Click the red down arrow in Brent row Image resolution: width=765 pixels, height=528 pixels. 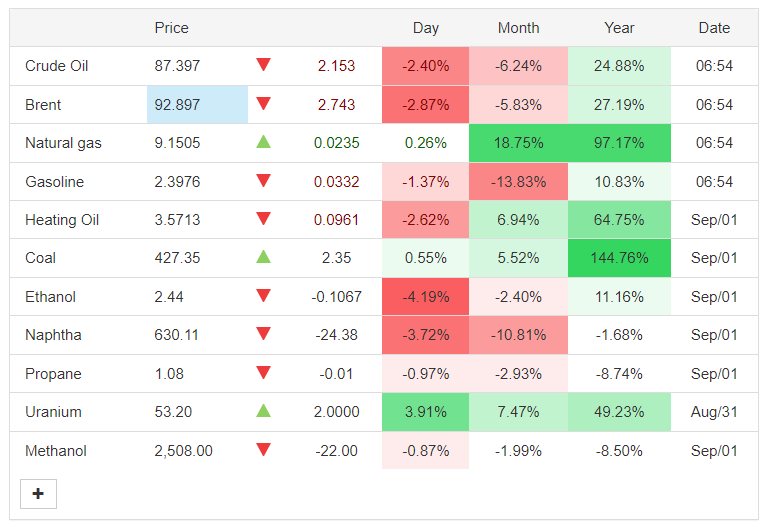click(263, 103)
